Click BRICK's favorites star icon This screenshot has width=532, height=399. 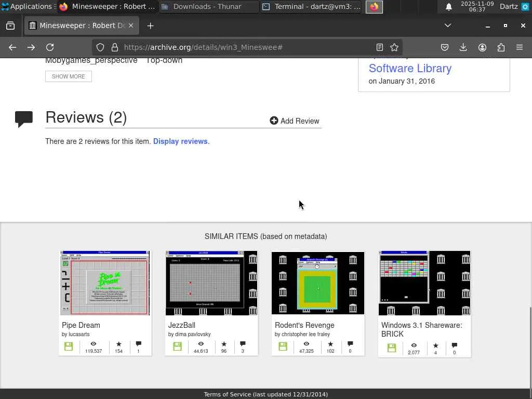tap(436, 345)
